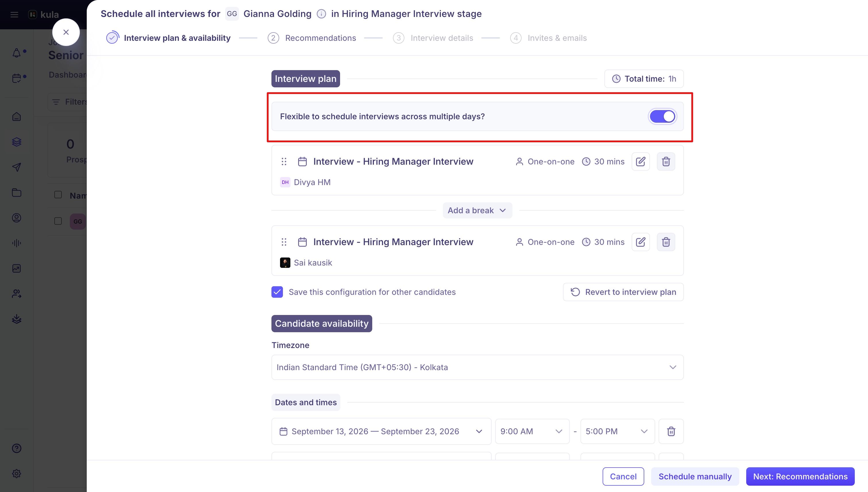Click the Sai kausik interviewer name
868x492 pixels.
[x=313, y=263]
